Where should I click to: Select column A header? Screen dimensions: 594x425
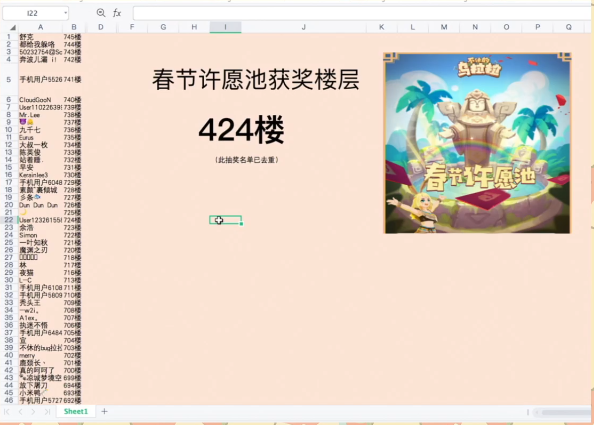[x=41, y=27]
